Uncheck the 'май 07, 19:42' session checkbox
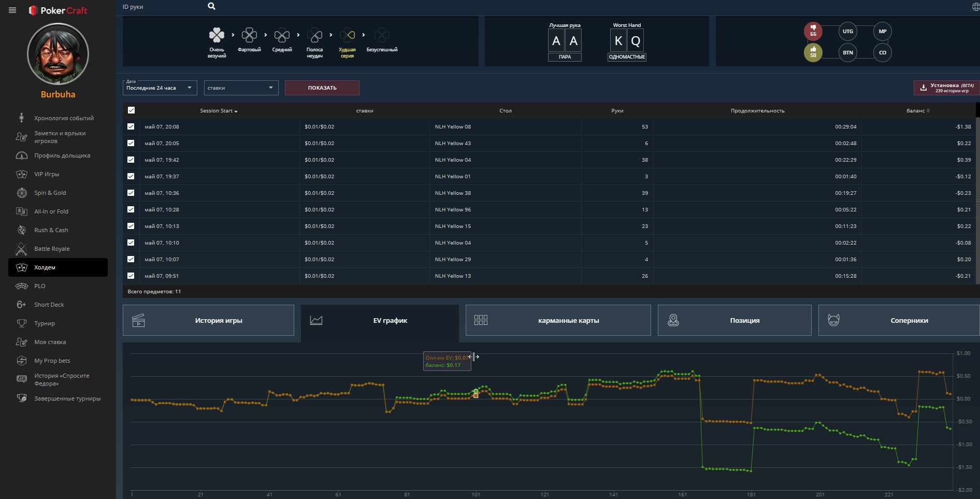 pos(131,160)
